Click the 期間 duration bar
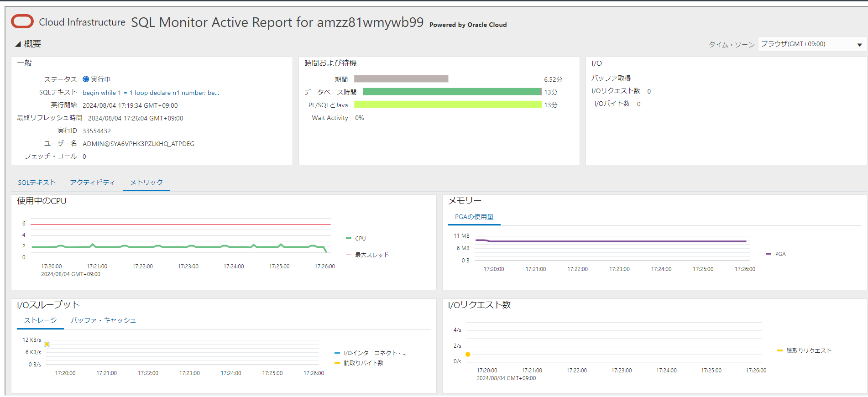Image resolution: width=868 pixels, height=397 pixels. [401, 79]
